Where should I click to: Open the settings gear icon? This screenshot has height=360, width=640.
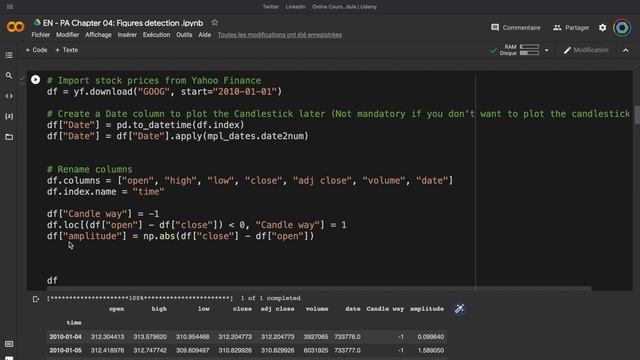tap(602, 28)
